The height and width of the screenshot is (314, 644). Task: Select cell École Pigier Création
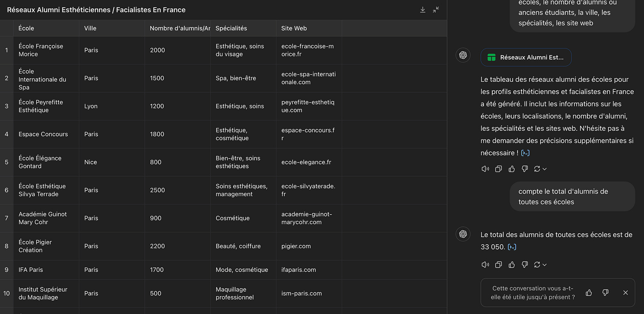point(46,246)
